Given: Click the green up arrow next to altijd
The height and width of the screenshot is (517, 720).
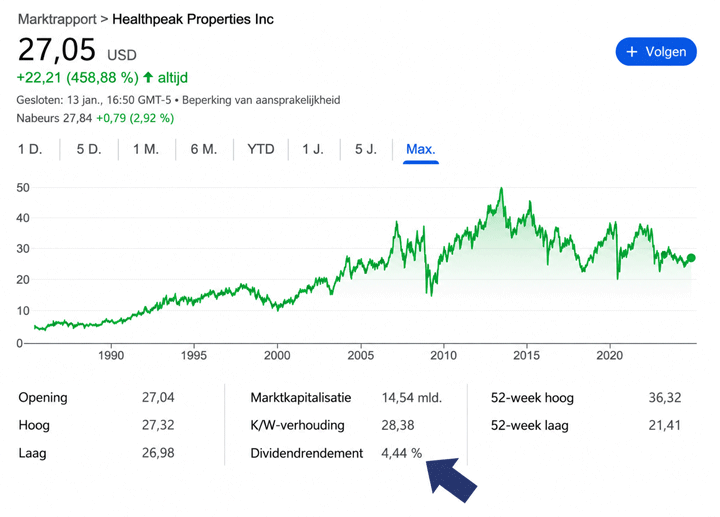Looking at the screenshot, I should (x=148, y=77).
